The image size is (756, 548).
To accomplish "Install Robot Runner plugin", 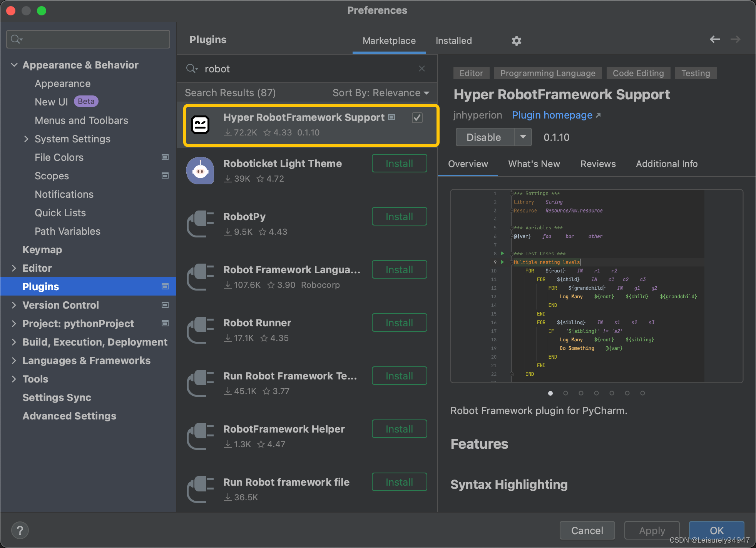I will tap(400, 322).
